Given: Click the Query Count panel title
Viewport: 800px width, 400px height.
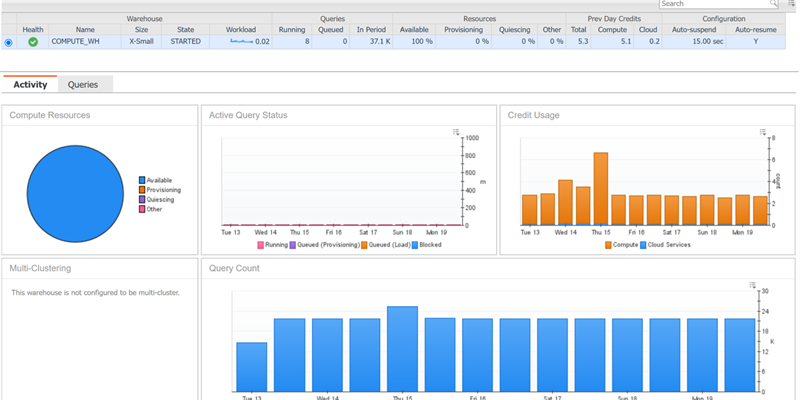Looking at the screenshot, I should (x=234, y=268).
